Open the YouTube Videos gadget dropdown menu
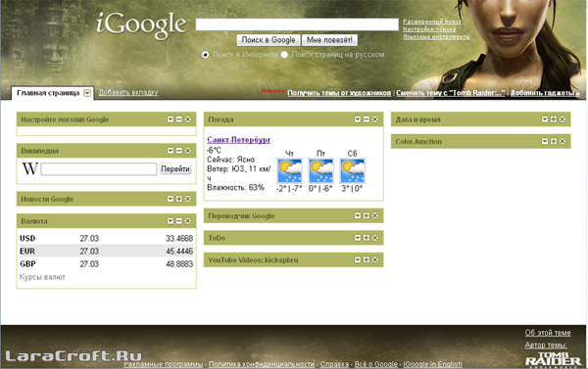Image resolution: width=588 pixels, height=369 pixels. point(358,260)
